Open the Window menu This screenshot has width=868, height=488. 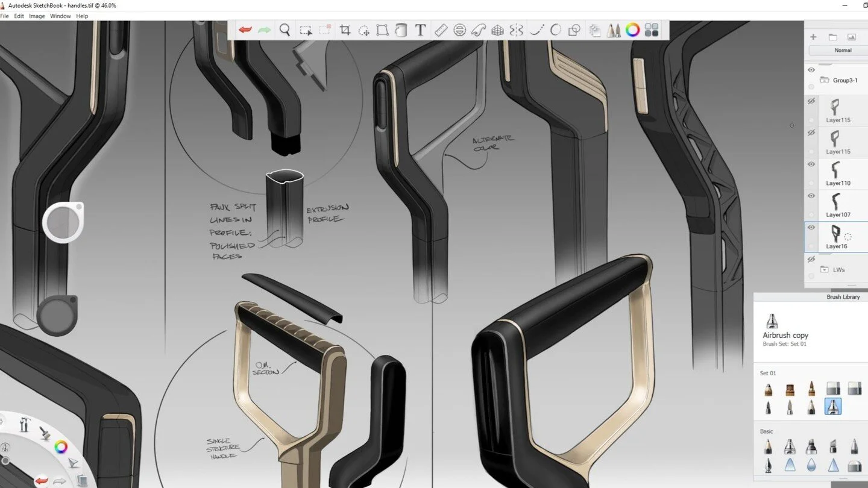[60, 16]
